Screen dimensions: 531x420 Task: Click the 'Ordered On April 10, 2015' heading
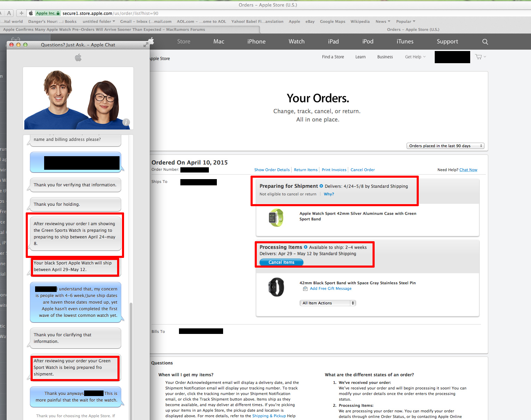(x=189, y=162)
